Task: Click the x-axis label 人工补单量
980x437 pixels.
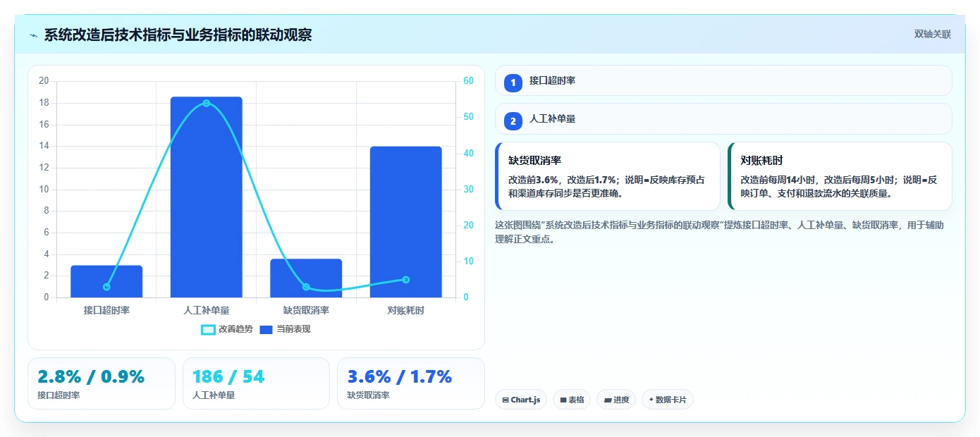Action: tap(206, 310)
